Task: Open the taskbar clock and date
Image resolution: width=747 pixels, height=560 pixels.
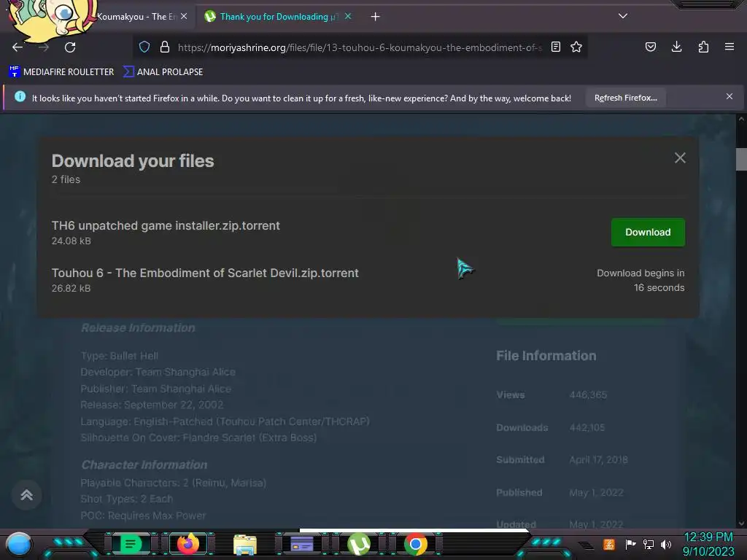Action: (708, 544)
